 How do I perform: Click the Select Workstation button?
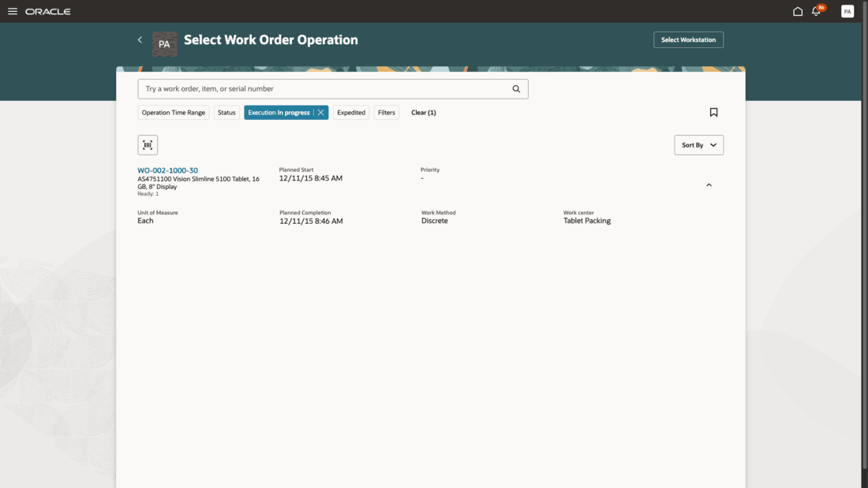click(688, 39)
